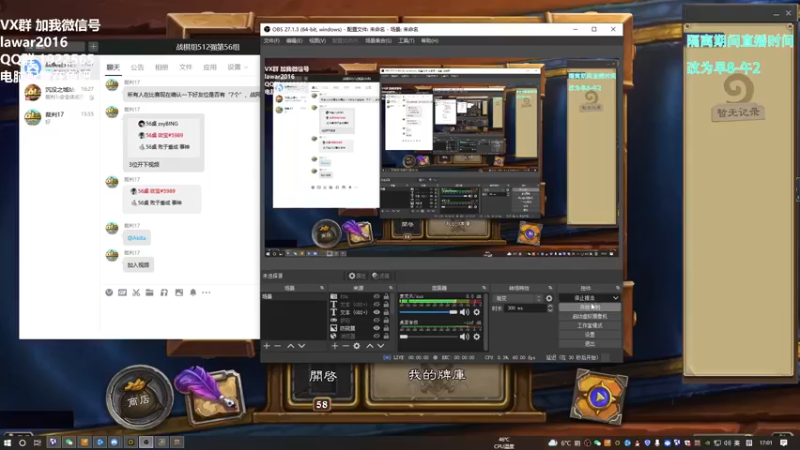Click the GIF icon in QQ chat toolbar
This screenshot has height=450, width=800.
122,292
